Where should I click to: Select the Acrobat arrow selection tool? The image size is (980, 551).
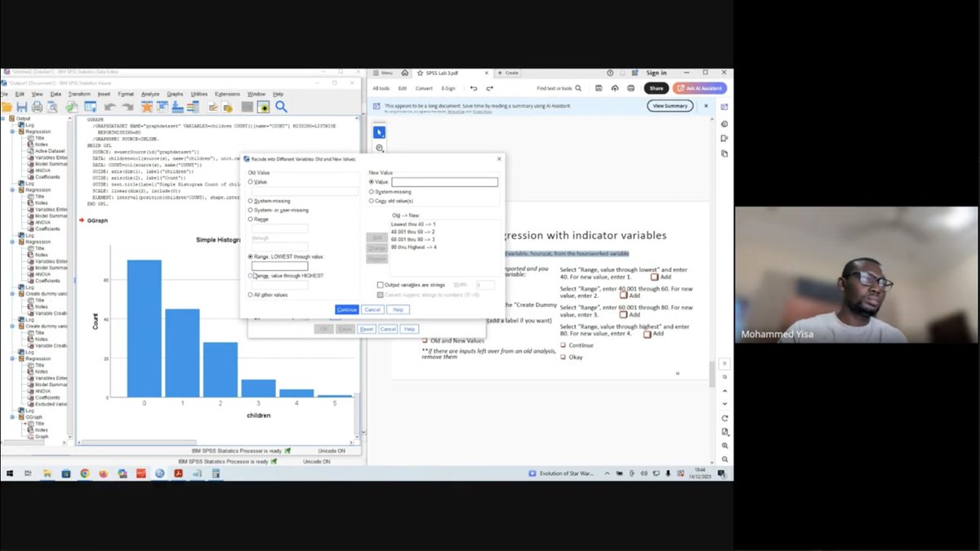tap(379, 132)
